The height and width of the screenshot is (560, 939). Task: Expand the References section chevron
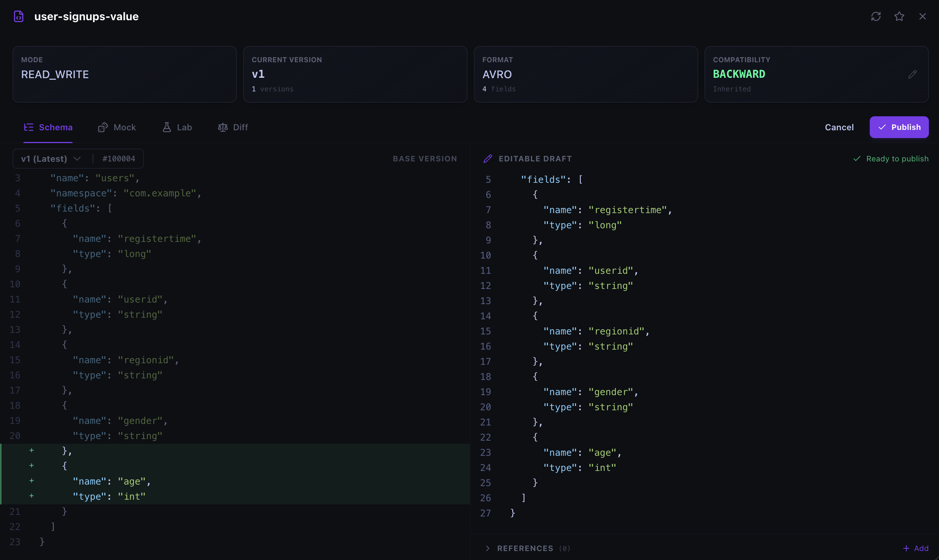tap(487, 548)
